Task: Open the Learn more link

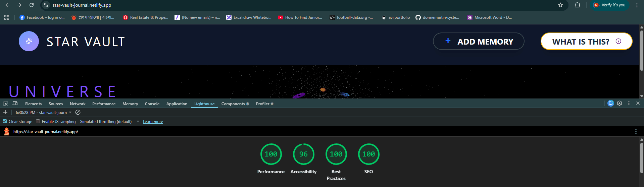Action: click(153, 121)
